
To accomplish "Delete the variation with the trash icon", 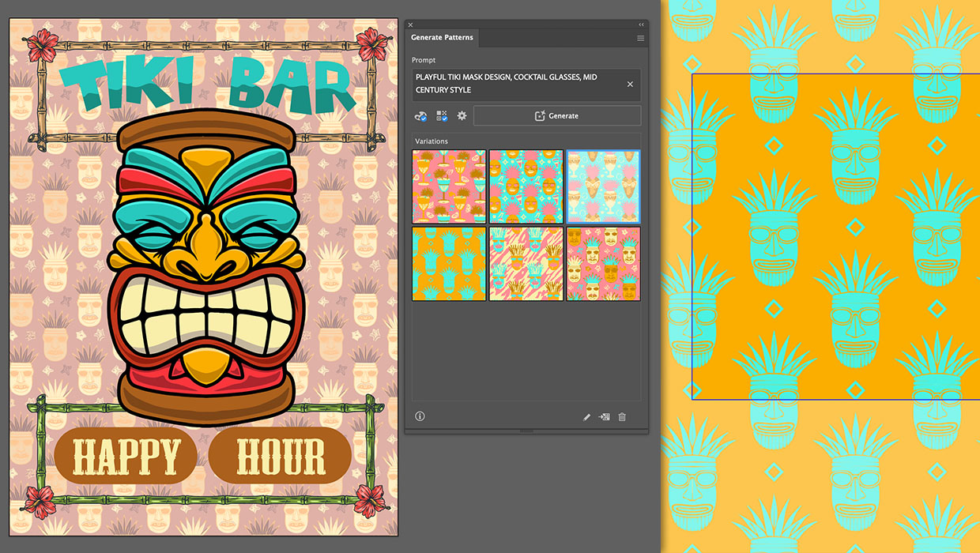I will pos(622,417).
